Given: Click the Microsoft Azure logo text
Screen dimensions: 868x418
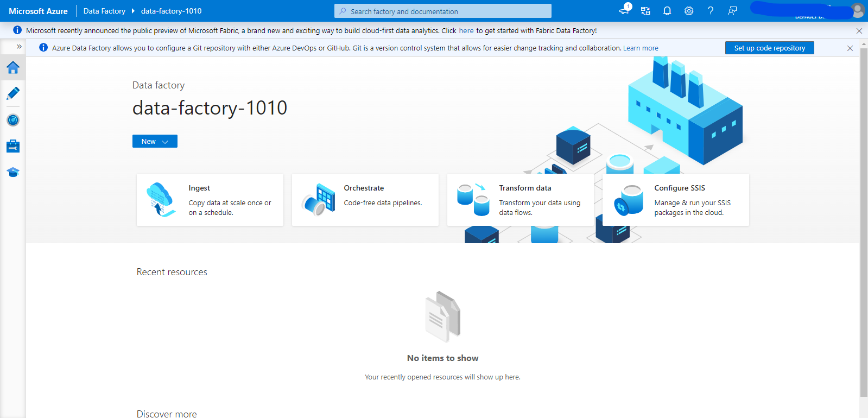Looking at the screenshot, I should coord(38,11).
